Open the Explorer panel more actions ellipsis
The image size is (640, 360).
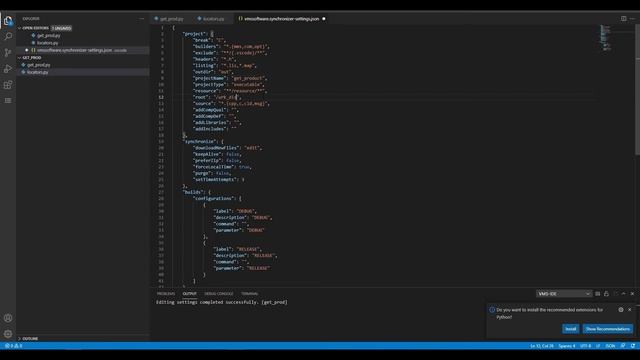click(142, 19)
